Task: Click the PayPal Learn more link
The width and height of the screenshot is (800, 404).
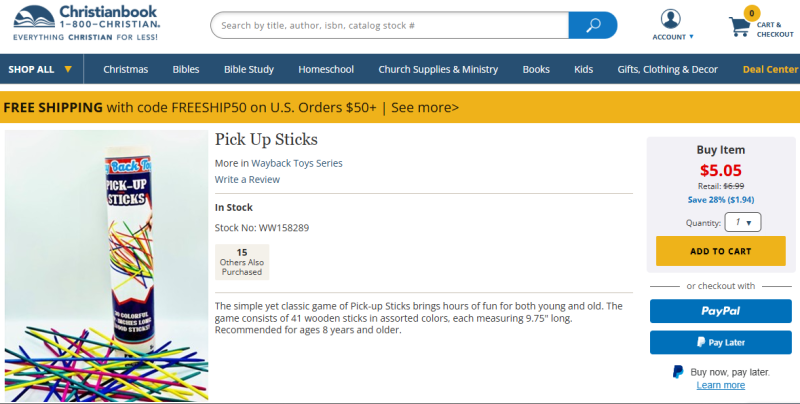Action: pos(720,385)
